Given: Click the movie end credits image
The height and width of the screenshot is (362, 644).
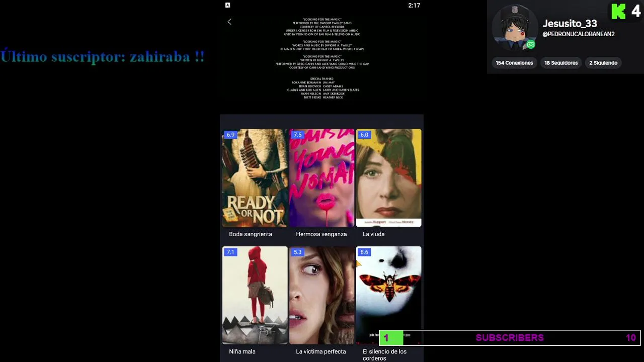Looking at the screenshot, I should (x=322, y=58).
